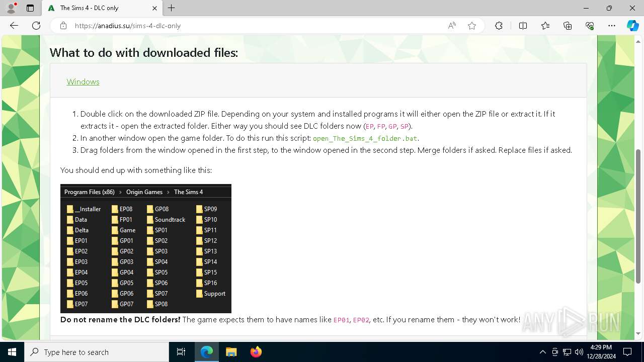Open the Extensions puzzle icon
644x362 pixels.
499,26
